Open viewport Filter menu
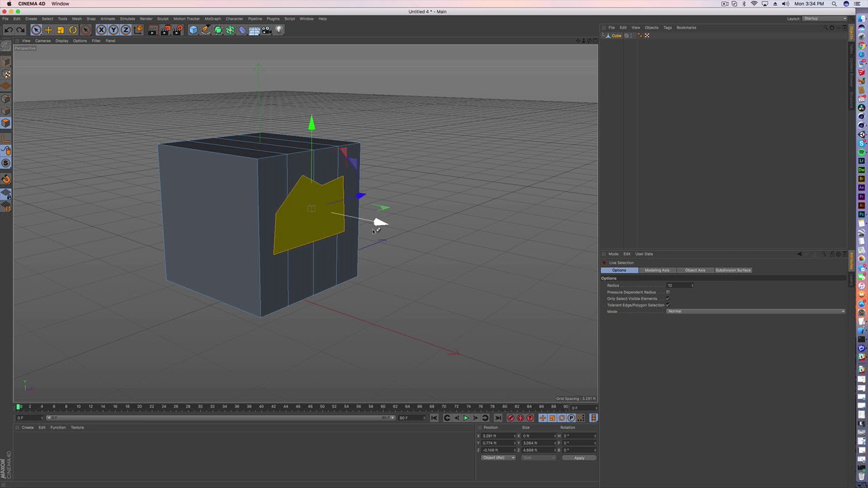The height and width of the screenshot is (488, 868). tap(96, 41)
